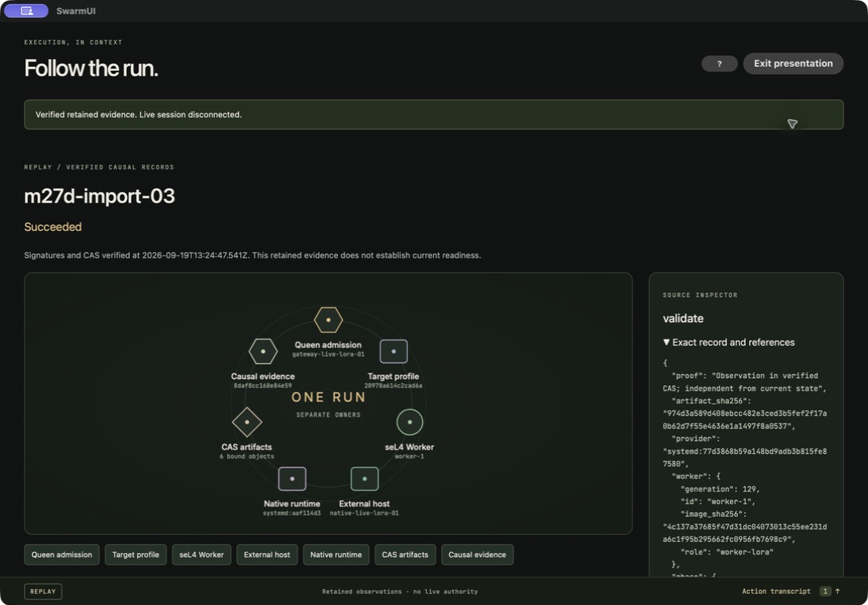Screen dimensions: 868x605
Task: Select the seL4 Worker circle node
Action: click(x=410, y=422)
